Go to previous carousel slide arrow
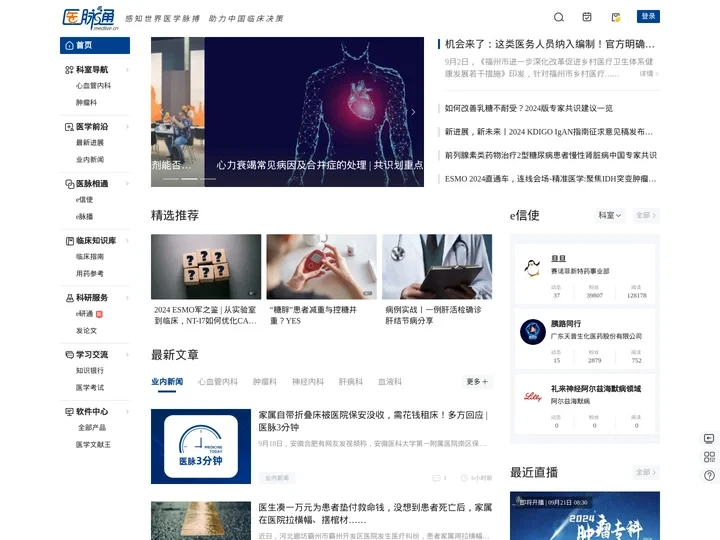The width and height of the screenshot is (720, 540). [161, 112]
